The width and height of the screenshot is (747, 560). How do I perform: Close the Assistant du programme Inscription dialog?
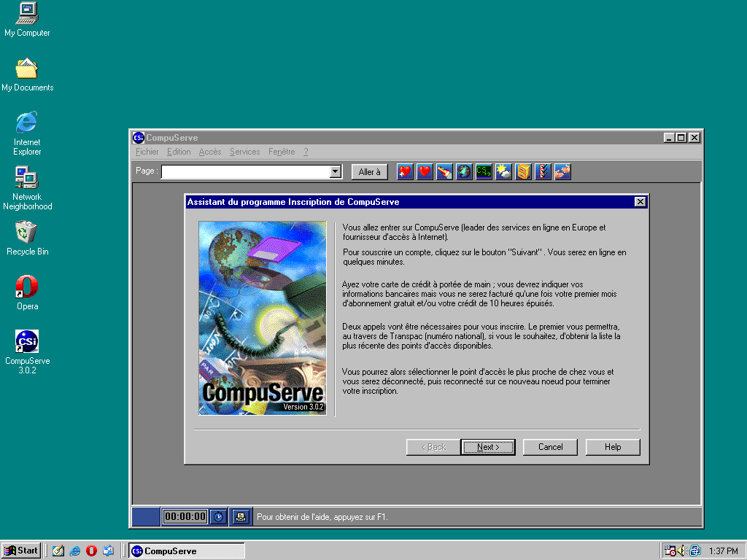[x=640, y=202]
